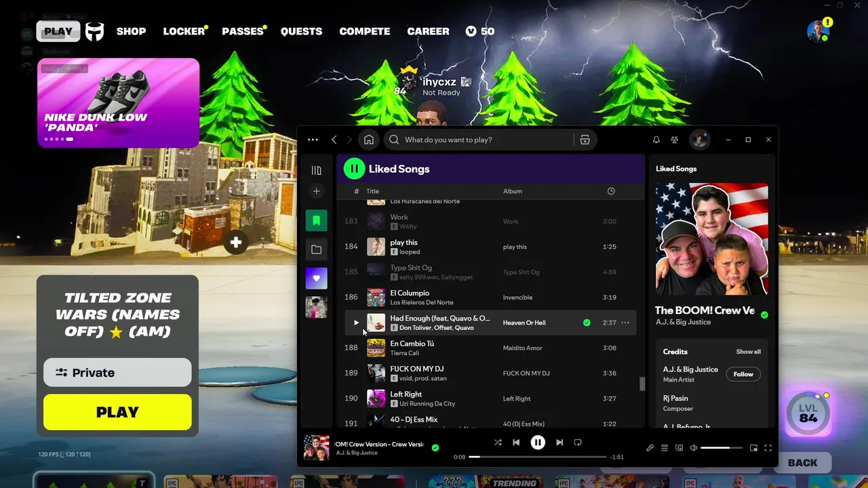Screen dimensions: 868x488
Task: Click the create playlist plus icon
Action: (x=316, y=192)
